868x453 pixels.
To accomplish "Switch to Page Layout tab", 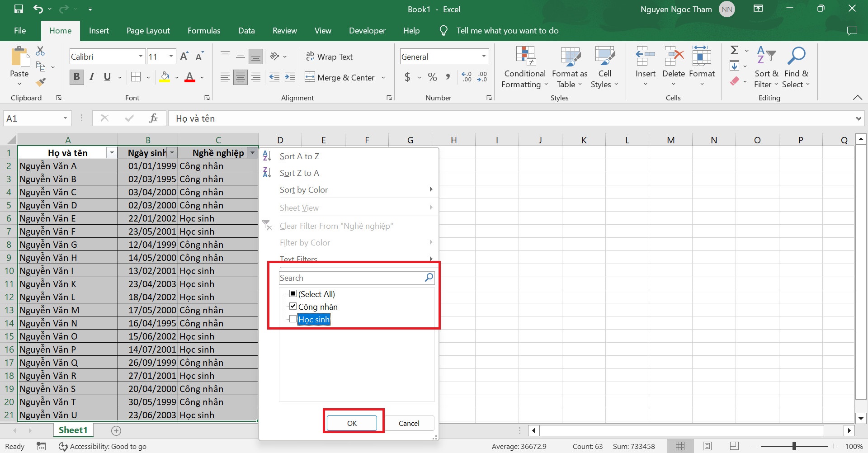I will click(x=148, y=31).
